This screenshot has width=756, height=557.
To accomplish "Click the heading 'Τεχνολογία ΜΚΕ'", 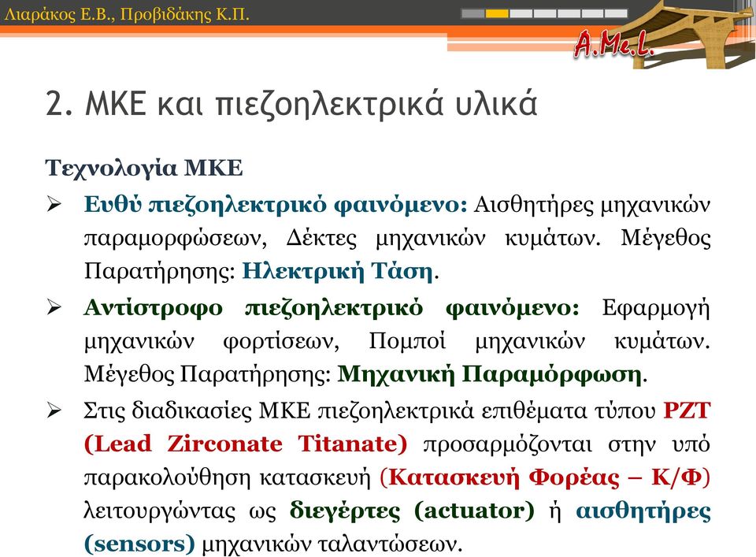I will coord(143,169).
